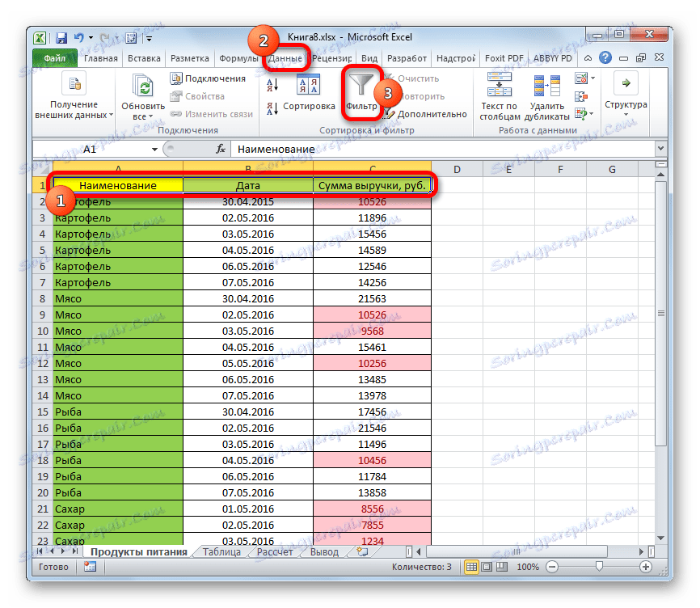The image size is (700, 608).
Task: Go to first sheet navigation arrow
Action: pos(40,551)
